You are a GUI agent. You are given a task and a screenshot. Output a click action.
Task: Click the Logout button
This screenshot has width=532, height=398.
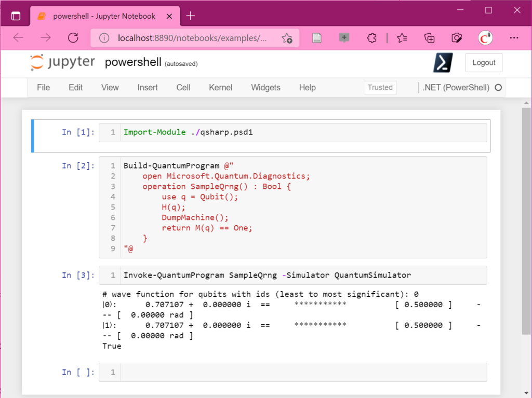click(x=484, y=62)
